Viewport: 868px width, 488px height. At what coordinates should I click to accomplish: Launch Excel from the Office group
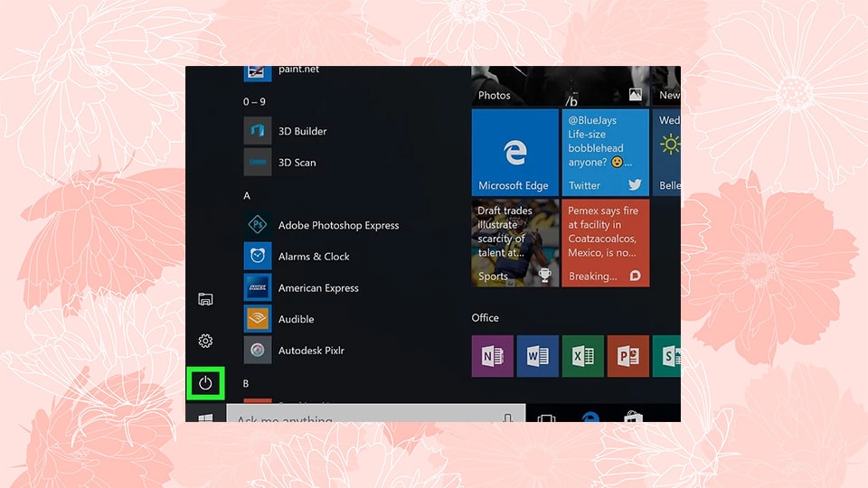pos(582,356)
